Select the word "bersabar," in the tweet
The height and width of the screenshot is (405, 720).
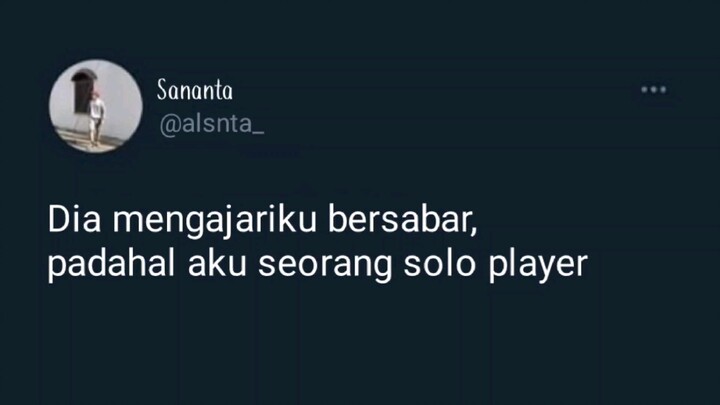(x=402, y=220)
